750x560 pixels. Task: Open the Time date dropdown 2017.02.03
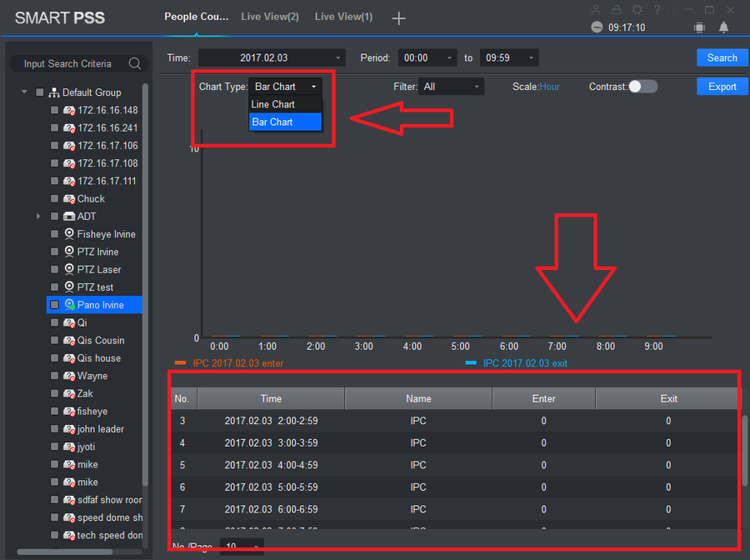[x=271, y=57]
